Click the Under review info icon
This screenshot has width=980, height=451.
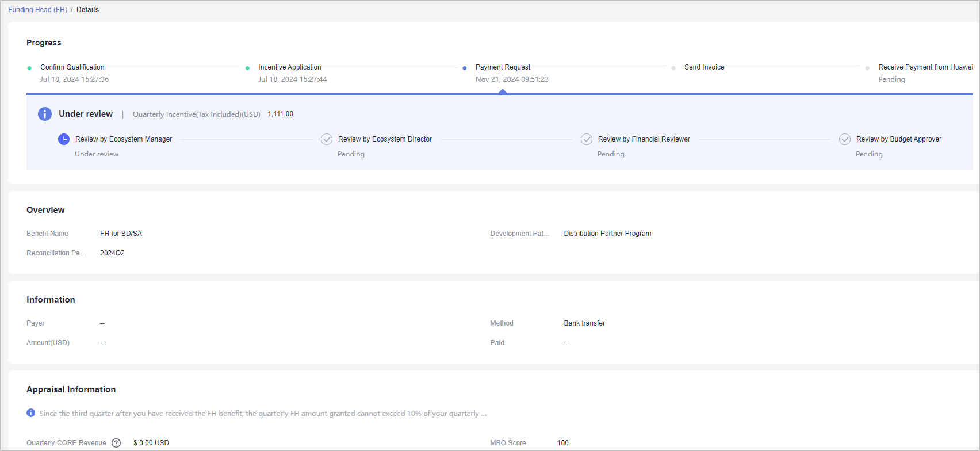[45, 114]
